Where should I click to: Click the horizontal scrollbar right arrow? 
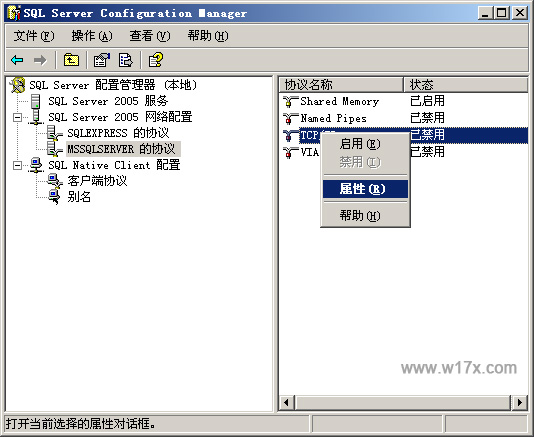pyautogui.click(x=519, y=403)
